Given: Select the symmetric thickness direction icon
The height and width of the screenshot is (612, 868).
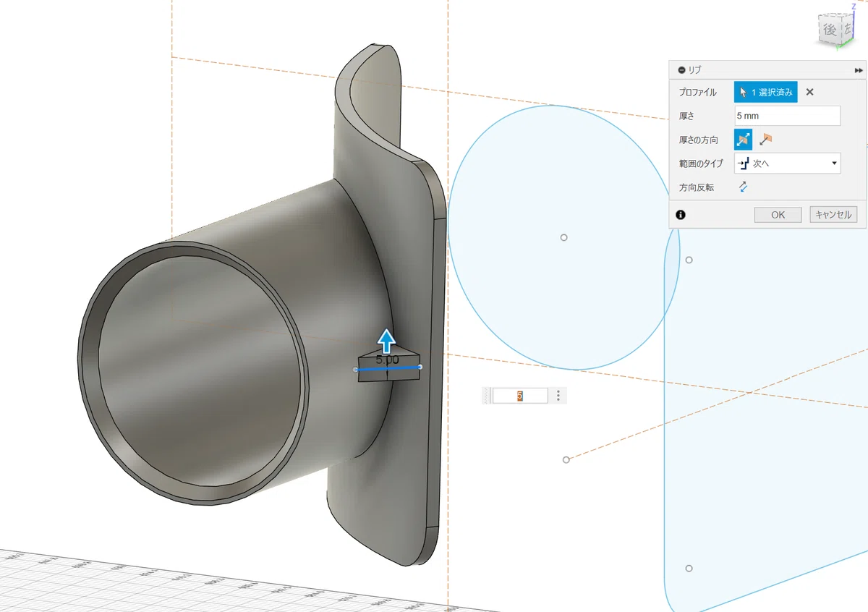Looking at the screenshot, I should tap(744, 140).
